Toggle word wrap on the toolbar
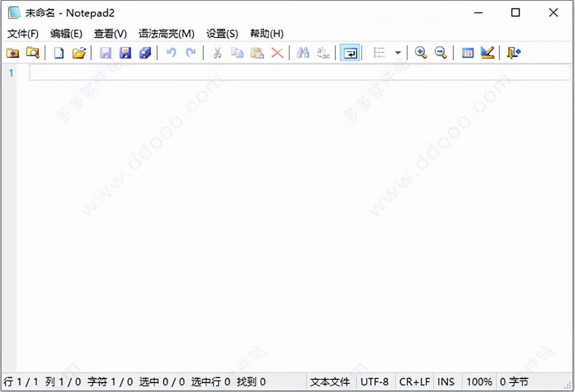Image resolution: width=575 pixels, height=392 pixels. [x=350, y=53]
